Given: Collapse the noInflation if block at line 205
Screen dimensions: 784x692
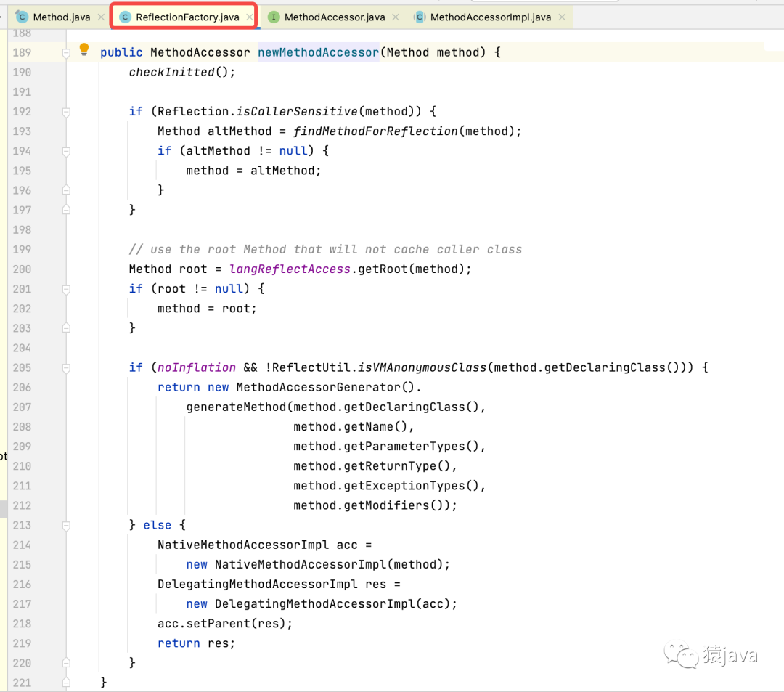Looking at the screenshot, I should coord(66,368).
